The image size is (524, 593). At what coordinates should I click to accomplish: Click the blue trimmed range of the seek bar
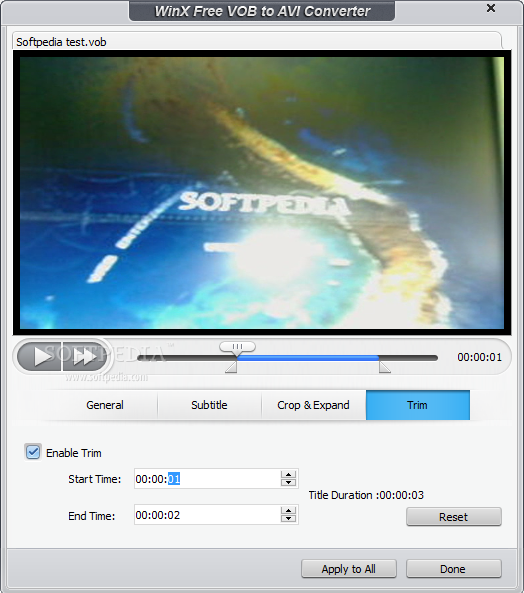(x=308, y=358)
